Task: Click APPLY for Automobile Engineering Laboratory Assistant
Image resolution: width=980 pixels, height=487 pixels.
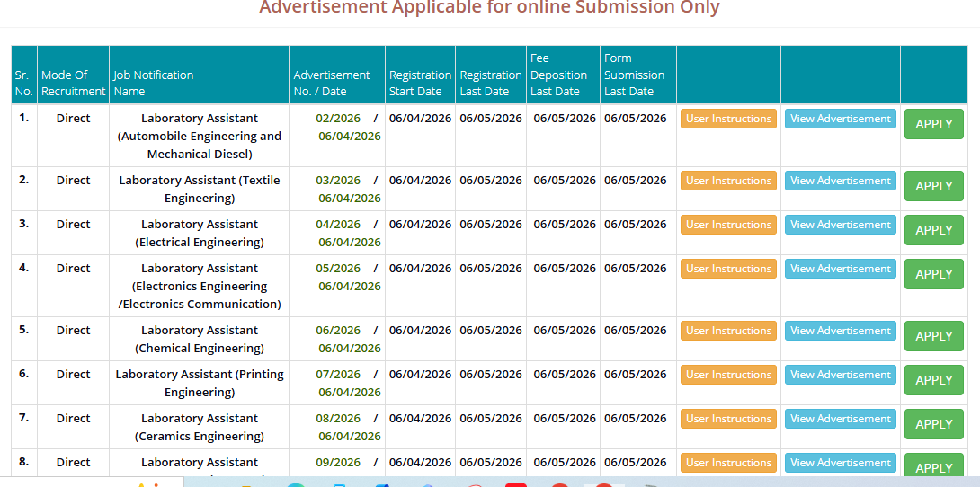Action: [x=933, y=124]
